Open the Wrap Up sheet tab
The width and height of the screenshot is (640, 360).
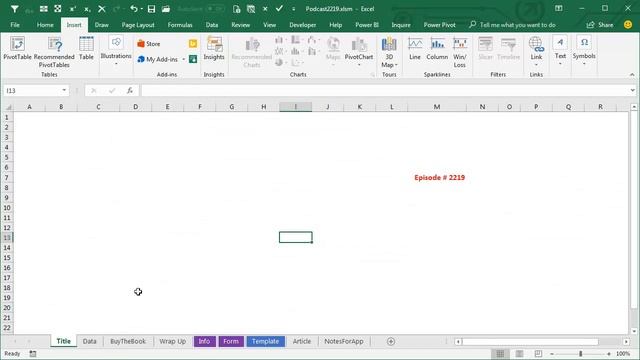pos(172,341)
